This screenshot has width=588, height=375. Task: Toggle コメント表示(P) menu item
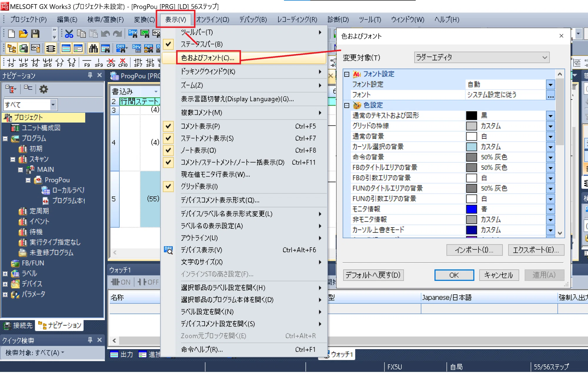244,126
